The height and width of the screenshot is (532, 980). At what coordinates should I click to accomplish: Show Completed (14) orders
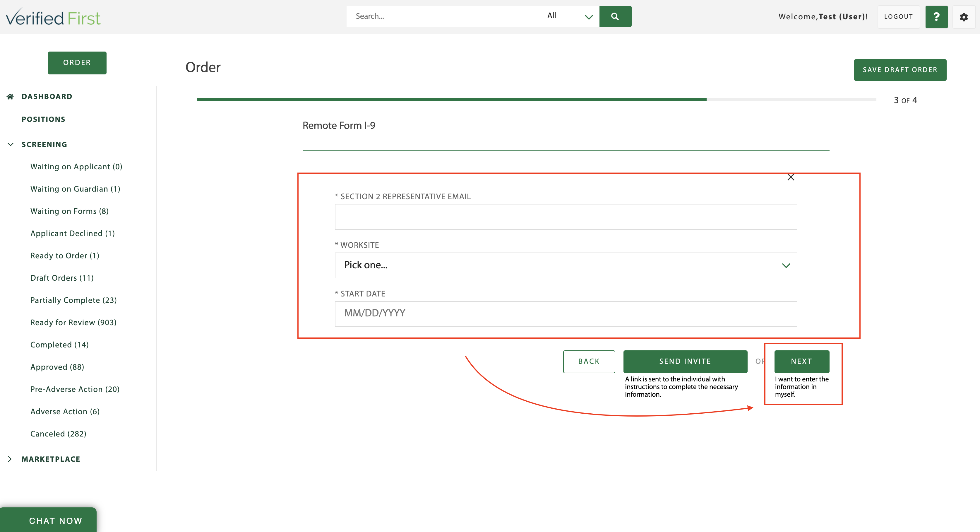coord(59,345)
